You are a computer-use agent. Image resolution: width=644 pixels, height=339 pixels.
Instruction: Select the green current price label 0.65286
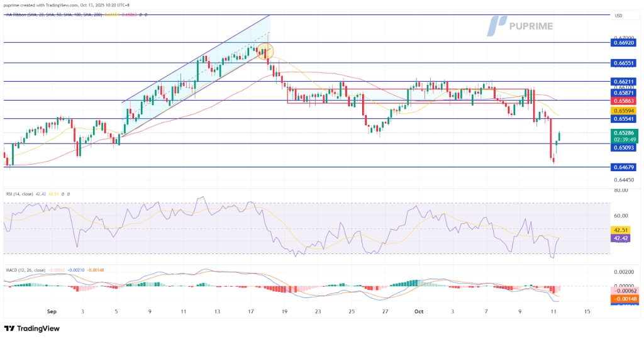[x=625, y=133]
